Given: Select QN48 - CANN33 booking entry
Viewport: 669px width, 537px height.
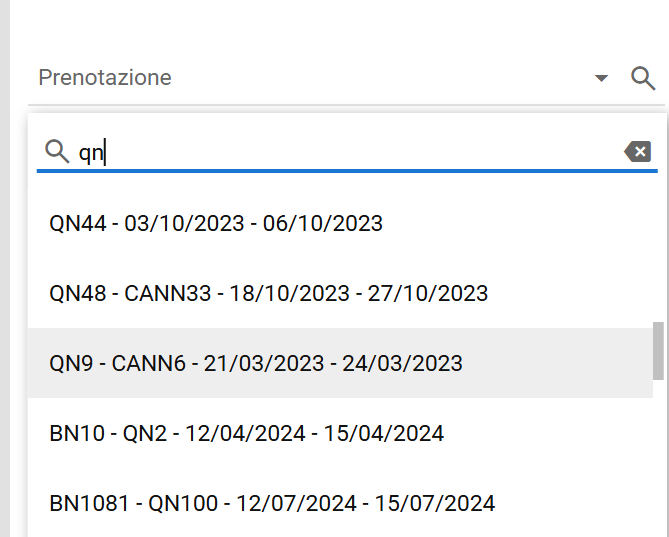Looking at the screenshot, I should [x=340, y=293].
